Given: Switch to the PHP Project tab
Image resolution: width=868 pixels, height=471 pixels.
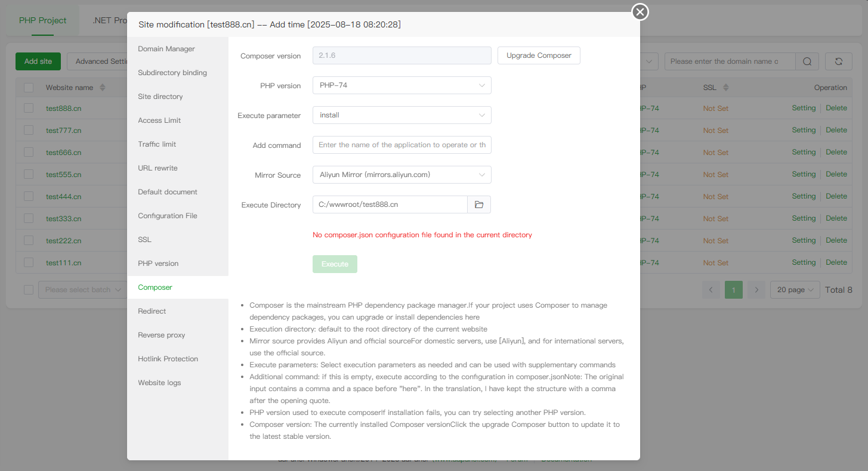Looking at the screenshot, I should click(43, 20).
